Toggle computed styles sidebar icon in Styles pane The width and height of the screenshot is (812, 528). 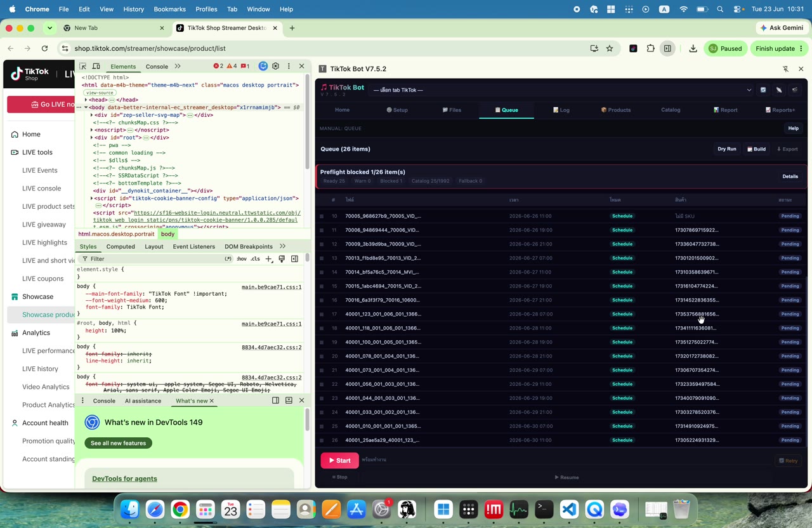[x=294, y=259]
